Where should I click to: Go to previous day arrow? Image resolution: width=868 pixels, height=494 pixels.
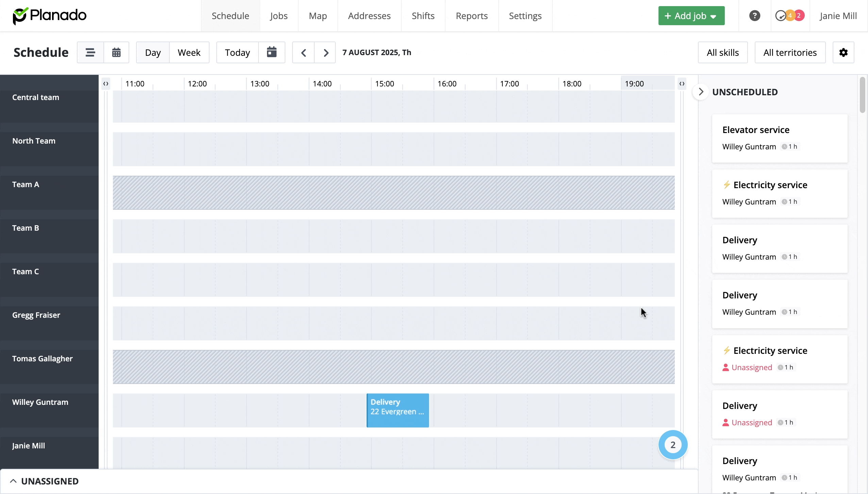tap(303, 52)
